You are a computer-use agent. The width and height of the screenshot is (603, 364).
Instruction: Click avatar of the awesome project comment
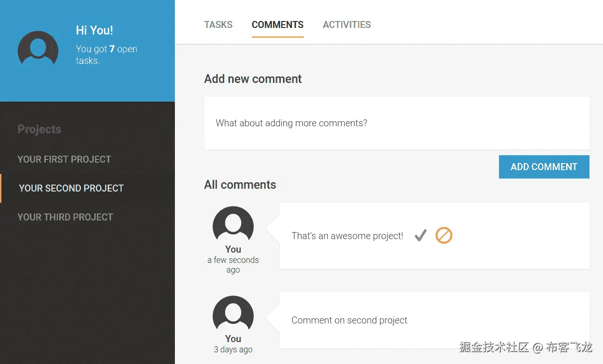[x=233, y=227]
